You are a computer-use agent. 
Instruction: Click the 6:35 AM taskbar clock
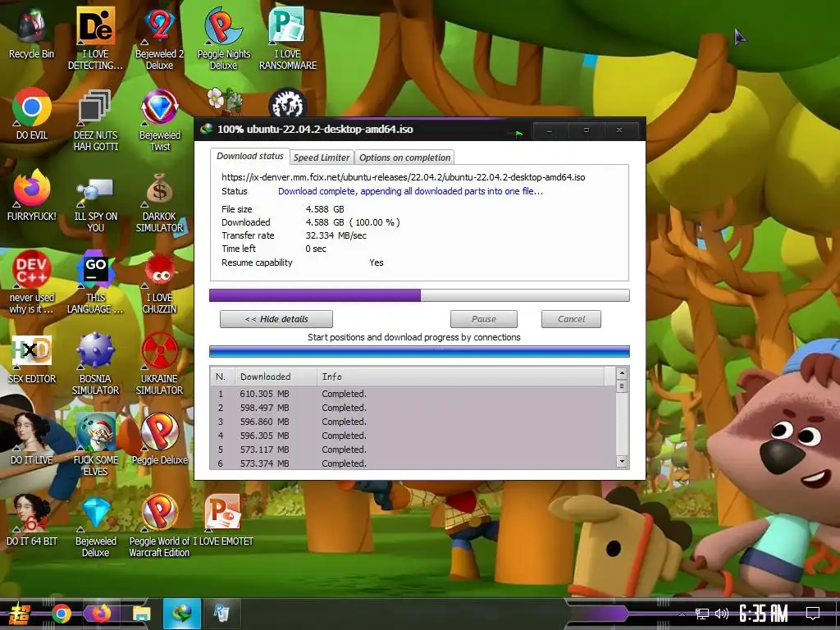point(764,614)
